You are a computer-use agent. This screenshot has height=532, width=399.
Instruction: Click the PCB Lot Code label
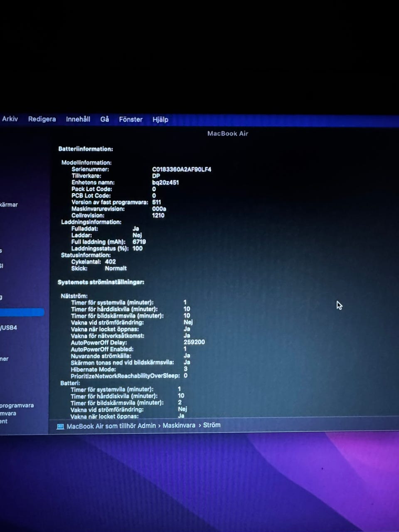[x=91, y=195]
